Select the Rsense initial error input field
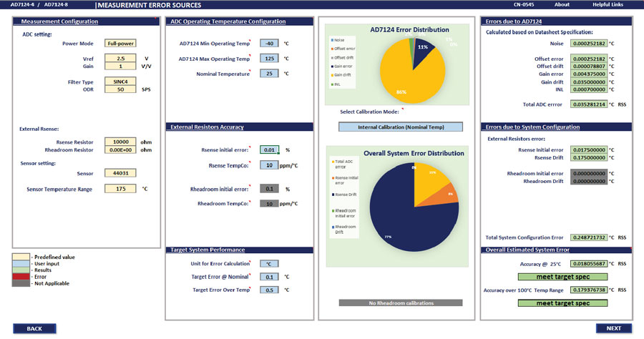 [270, 149]
